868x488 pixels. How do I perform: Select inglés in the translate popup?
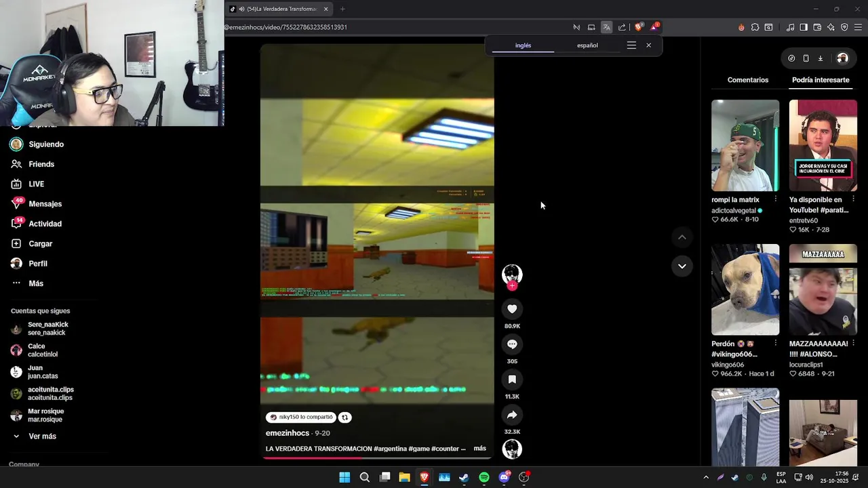pos(523,45)
